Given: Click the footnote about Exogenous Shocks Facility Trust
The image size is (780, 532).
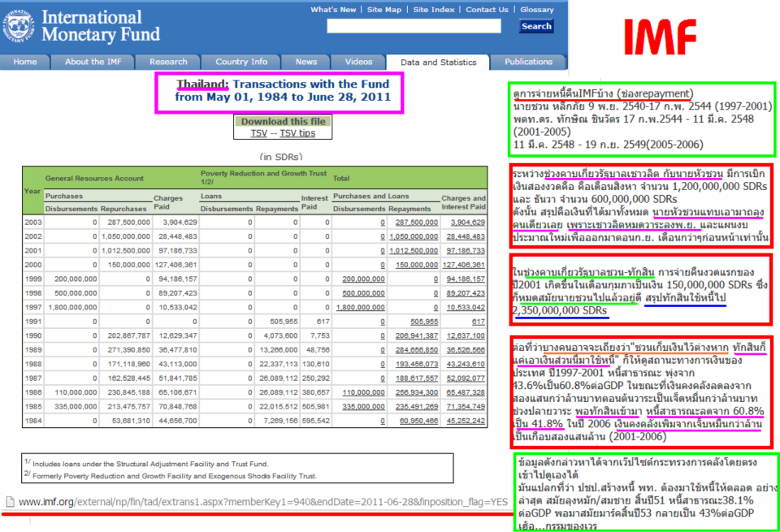Looking at the screenshot, I should [x=170, y=476].
